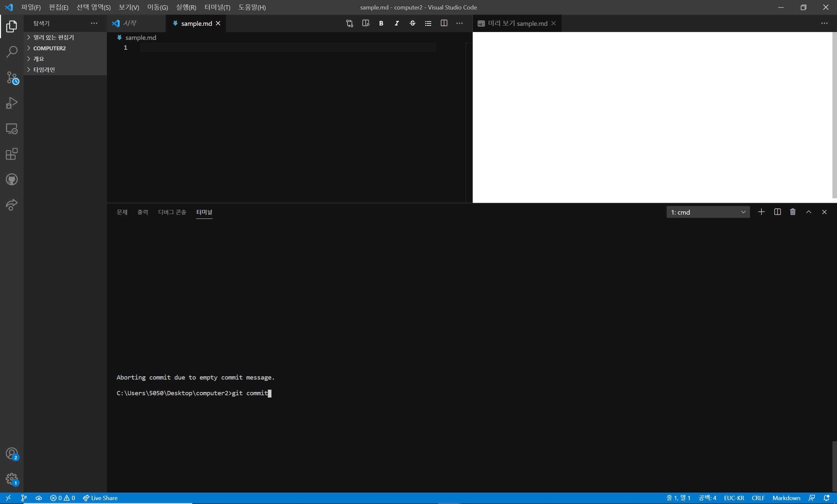Click line 1 in sample.md editor
Viewport: 837px width, 504px height.
(x=288, y=47)
